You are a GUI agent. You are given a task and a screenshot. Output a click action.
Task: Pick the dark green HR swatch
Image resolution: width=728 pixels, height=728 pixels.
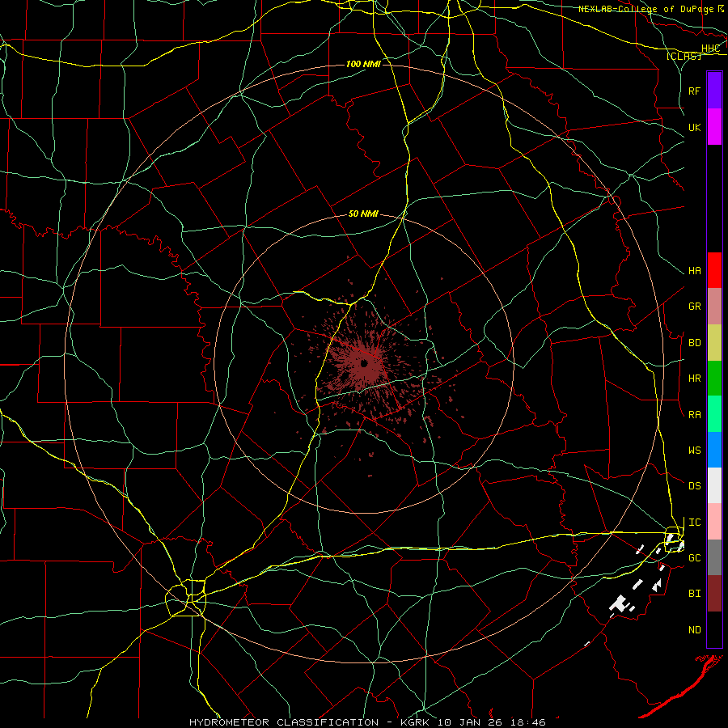[x=714, y=379]
